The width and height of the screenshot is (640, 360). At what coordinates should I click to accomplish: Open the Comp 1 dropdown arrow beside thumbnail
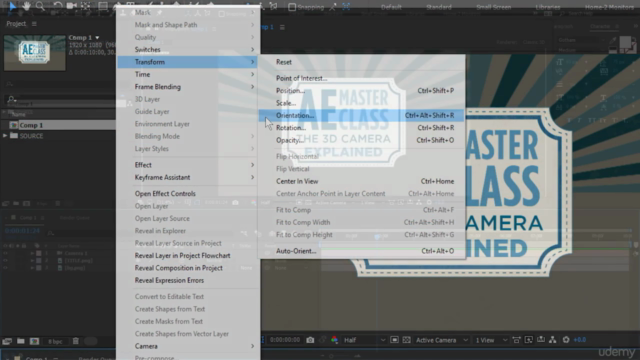pyautogui.click(x=97, y=38)
